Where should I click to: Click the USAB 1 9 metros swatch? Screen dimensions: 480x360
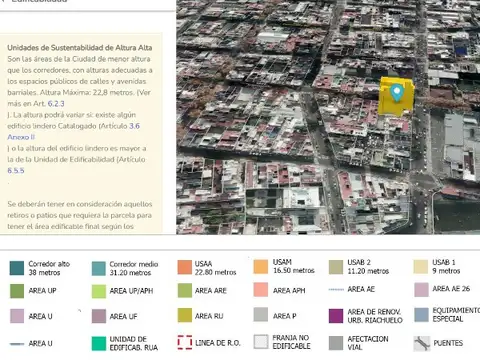(x=421, y=266)
